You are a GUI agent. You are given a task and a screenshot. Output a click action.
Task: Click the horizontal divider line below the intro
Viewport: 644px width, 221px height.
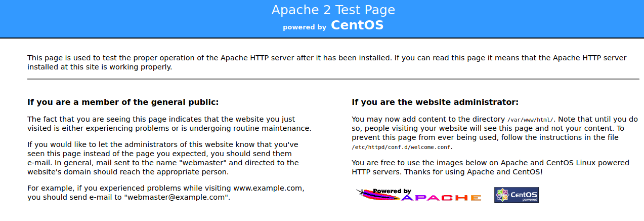pyautogui.click(x=333, y=79)
